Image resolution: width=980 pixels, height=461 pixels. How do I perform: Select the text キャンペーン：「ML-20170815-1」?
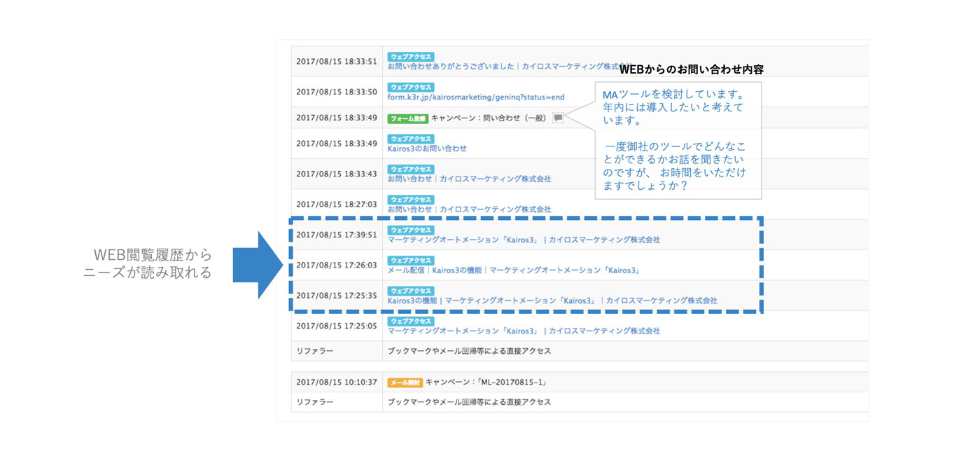click(x=486, y=383)
